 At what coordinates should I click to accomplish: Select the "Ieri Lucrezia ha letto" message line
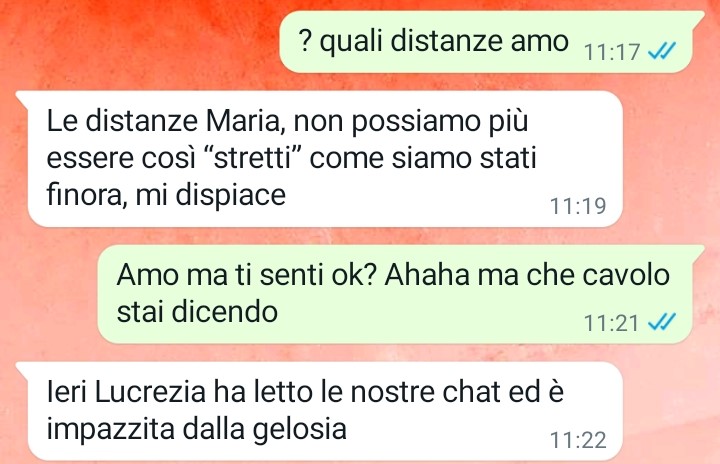[x=305, y=392]
